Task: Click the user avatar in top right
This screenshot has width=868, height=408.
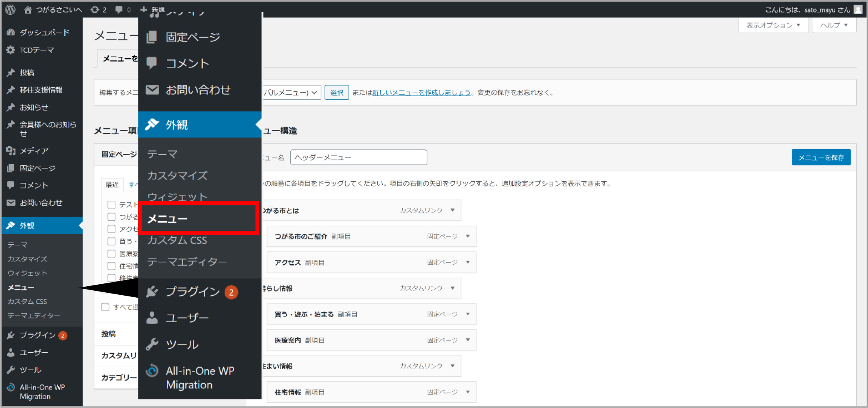Action: click(858, 9)
